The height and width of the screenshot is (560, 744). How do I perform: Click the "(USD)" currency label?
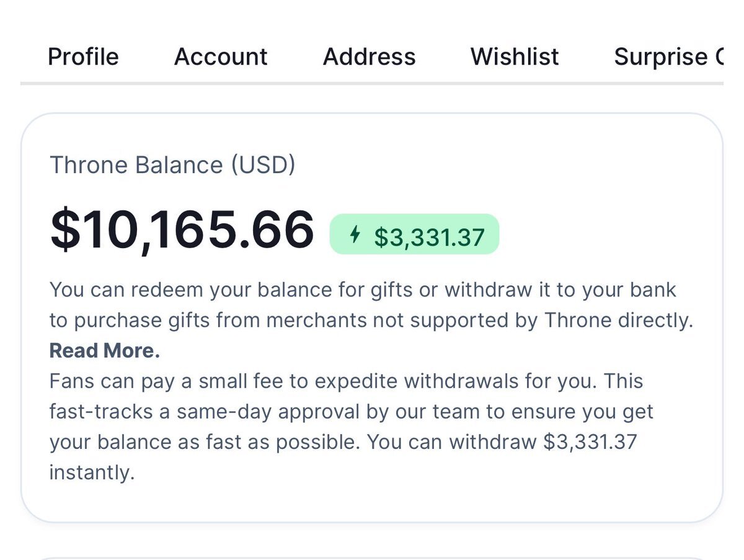(263, 165)
